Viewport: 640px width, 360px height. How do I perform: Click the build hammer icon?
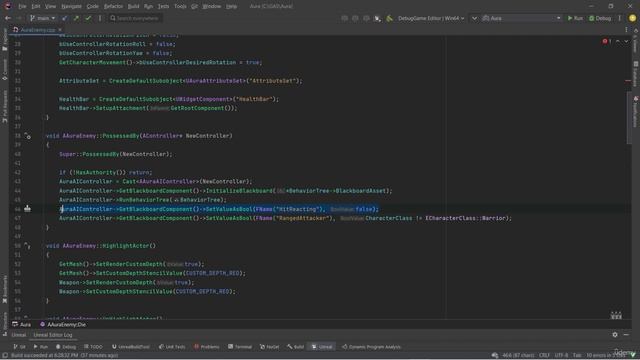(389, 18)
